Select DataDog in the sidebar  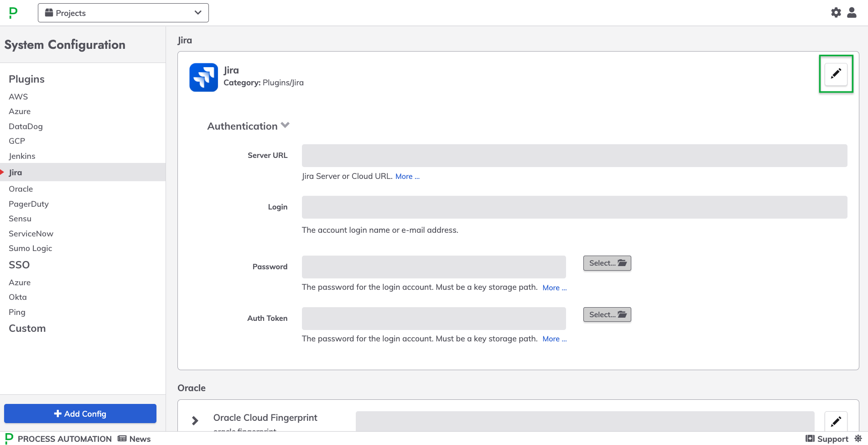click(x=26, y=126)
